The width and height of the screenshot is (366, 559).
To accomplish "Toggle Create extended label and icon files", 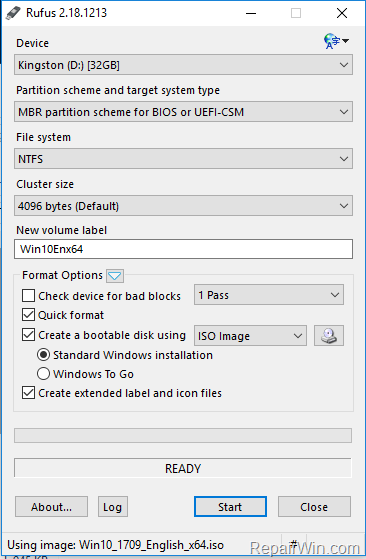I will click(29, 393).
